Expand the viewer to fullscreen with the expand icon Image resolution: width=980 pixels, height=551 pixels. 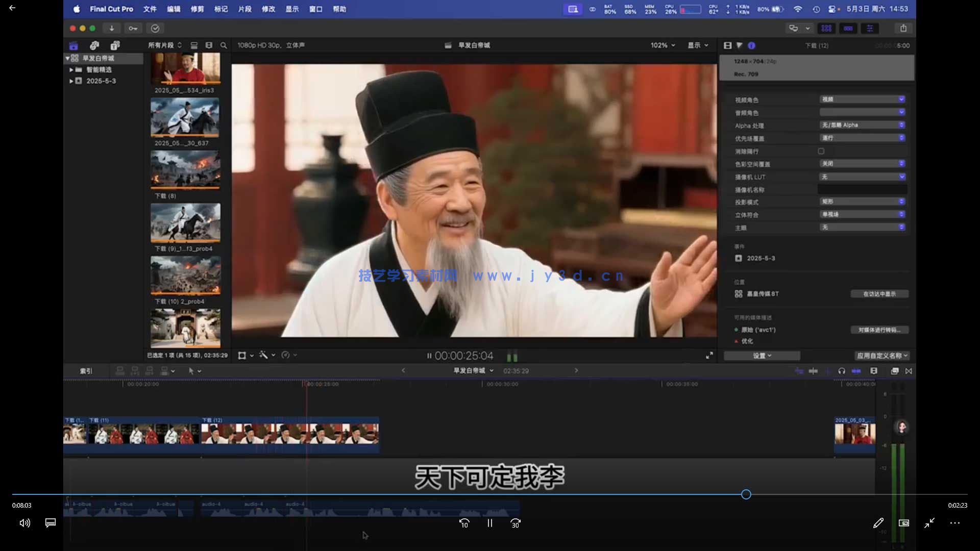pos(709,355)
